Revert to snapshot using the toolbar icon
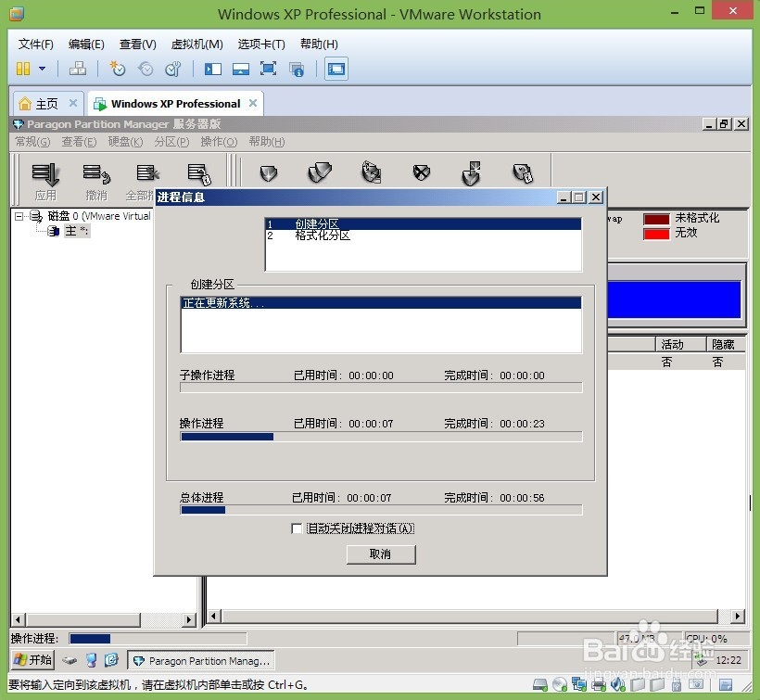760x700 pixels. coord(146,69)
